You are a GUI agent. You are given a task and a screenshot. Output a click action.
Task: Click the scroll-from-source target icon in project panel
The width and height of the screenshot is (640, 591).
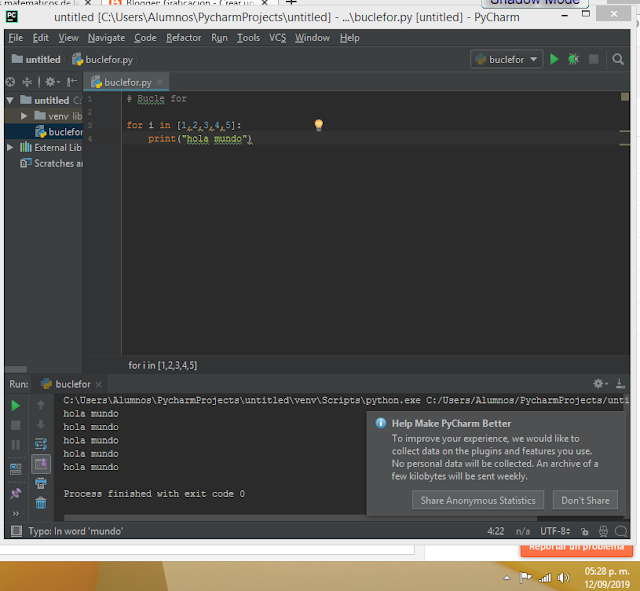click(11, 82)
